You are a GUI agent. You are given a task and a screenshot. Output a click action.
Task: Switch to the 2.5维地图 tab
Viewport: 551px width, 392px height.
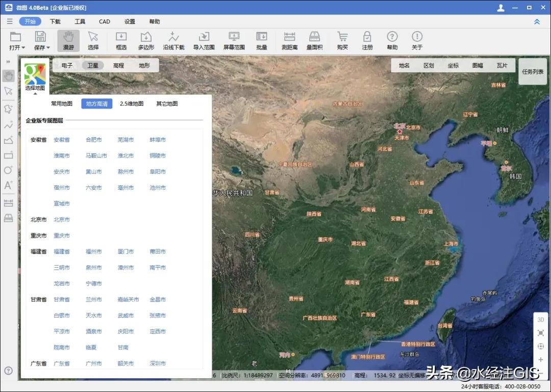132,103
